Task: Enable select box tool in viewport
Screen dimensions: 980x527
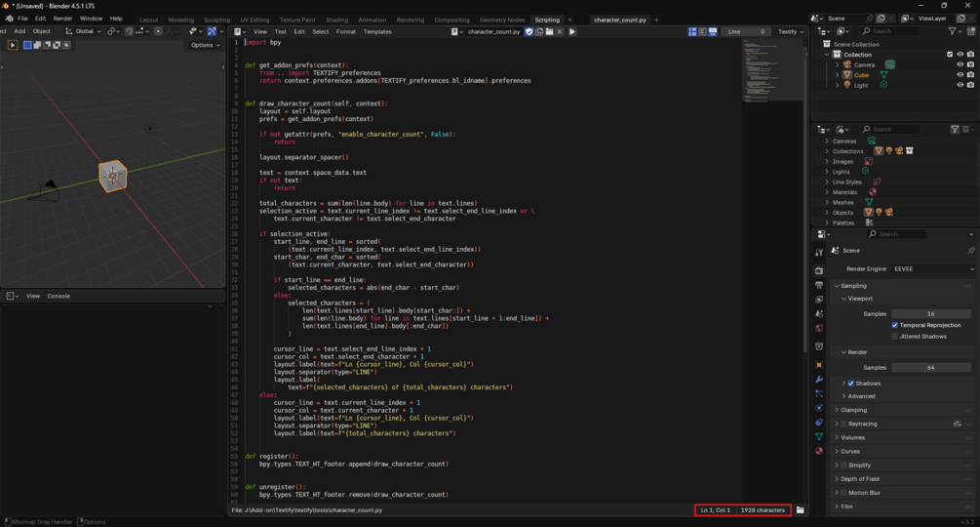Action: [12, 45]
